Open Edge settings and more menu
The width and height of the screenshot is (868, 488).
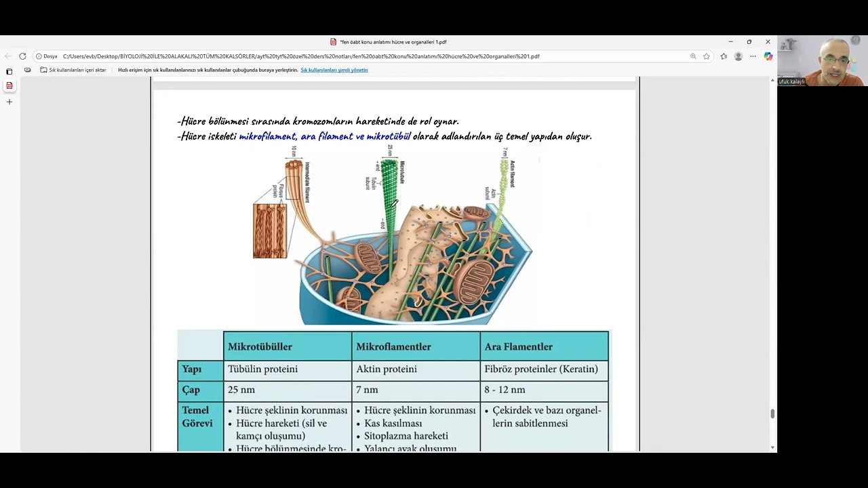[x=753, y=56]
